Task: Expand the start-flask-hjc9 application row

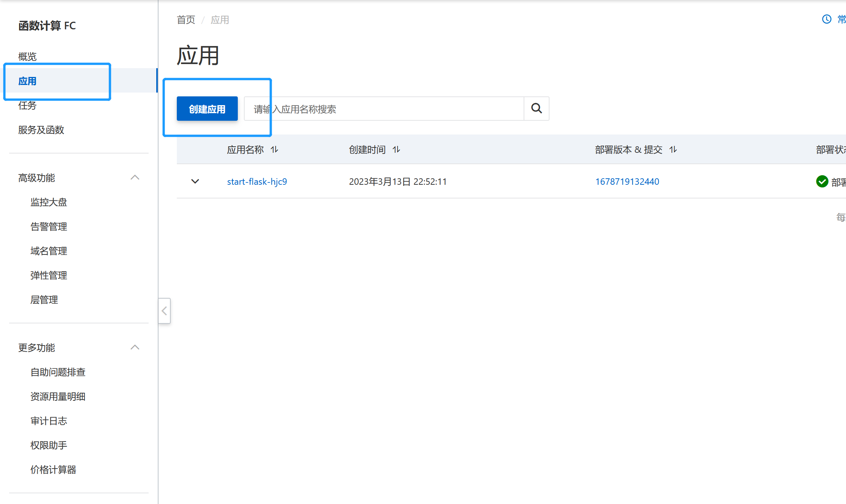Action: pos(195,181)
